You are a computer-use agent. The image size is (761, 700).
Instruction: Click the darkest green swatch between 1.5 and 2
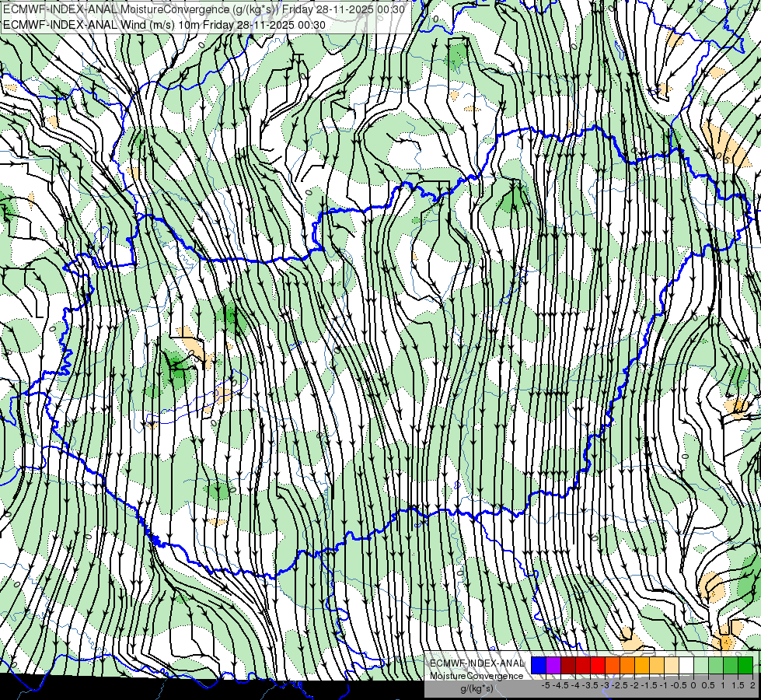[745, 665]
